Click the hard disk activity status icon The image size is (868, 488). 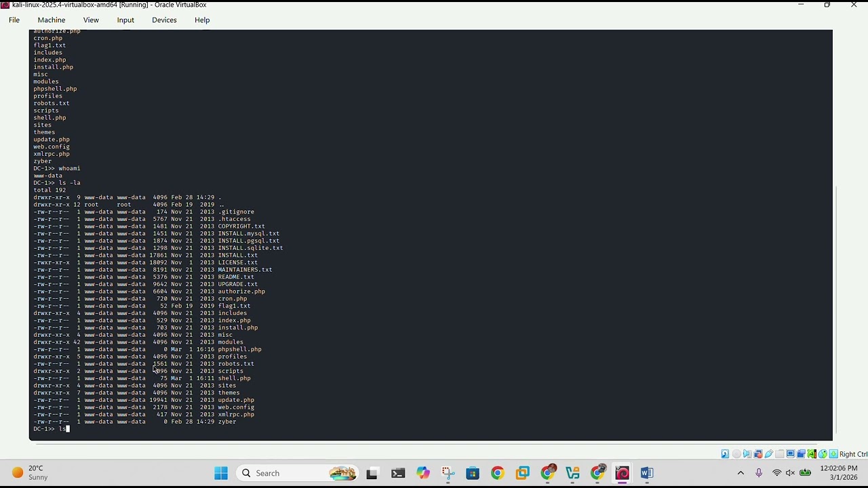725,454
